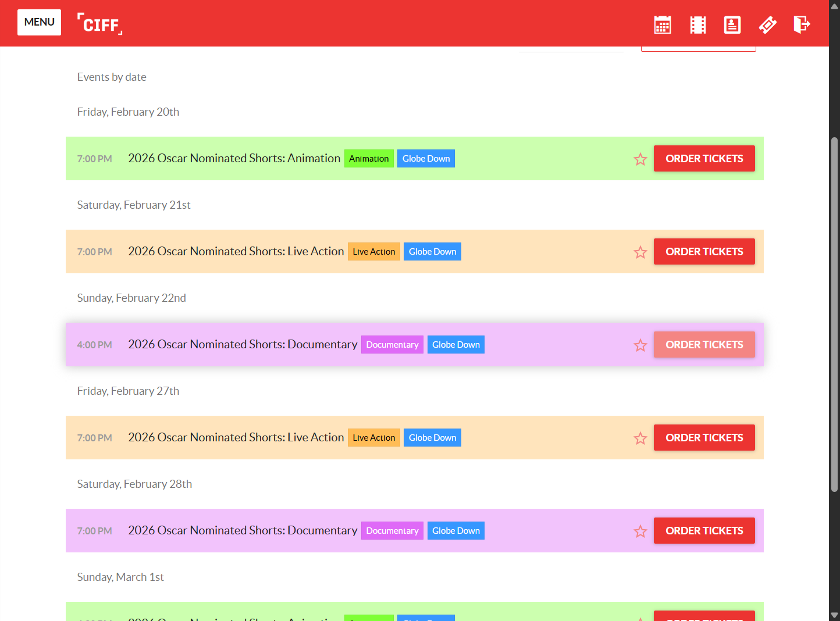Click the Events by date heading
Image resolution: width=840 pixels, height=621 pixels.
click(112, 77)
